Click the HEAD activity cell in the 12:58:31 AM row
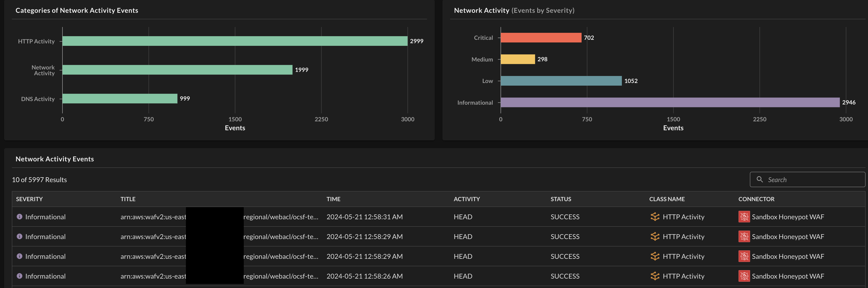This screenshot has width=868, height=288. tap(463, 217)
